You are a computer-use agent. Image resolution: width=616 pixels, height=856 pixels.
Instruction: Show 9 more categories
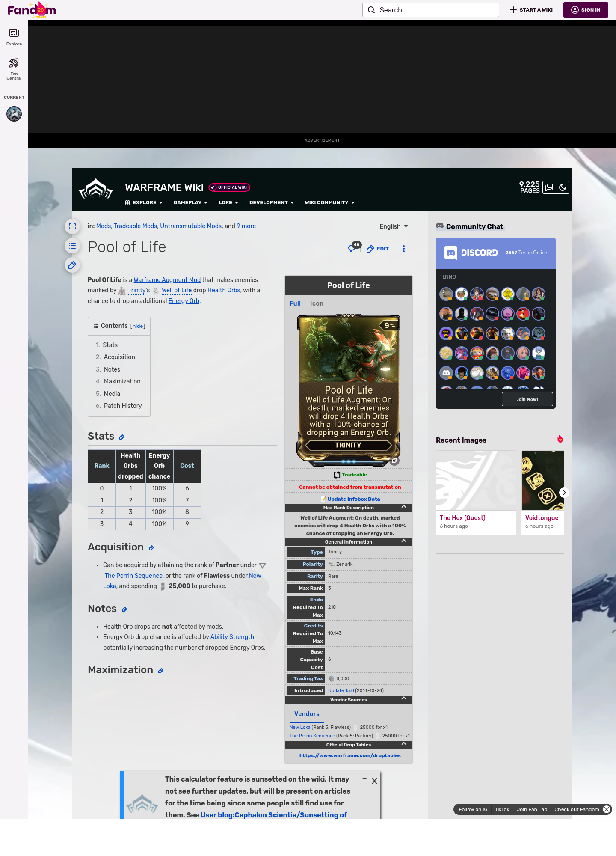pyautogui.click(x=246, y=226)
